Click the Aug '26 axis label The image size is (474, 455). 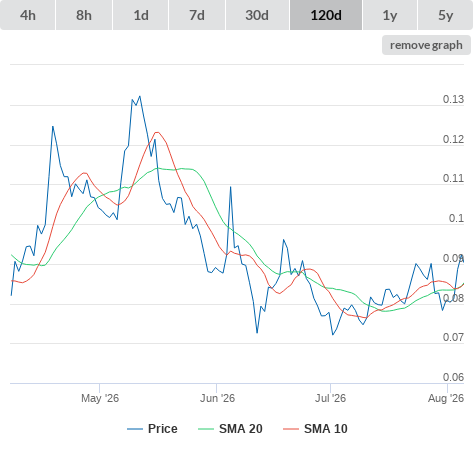(x=446, y=398)
